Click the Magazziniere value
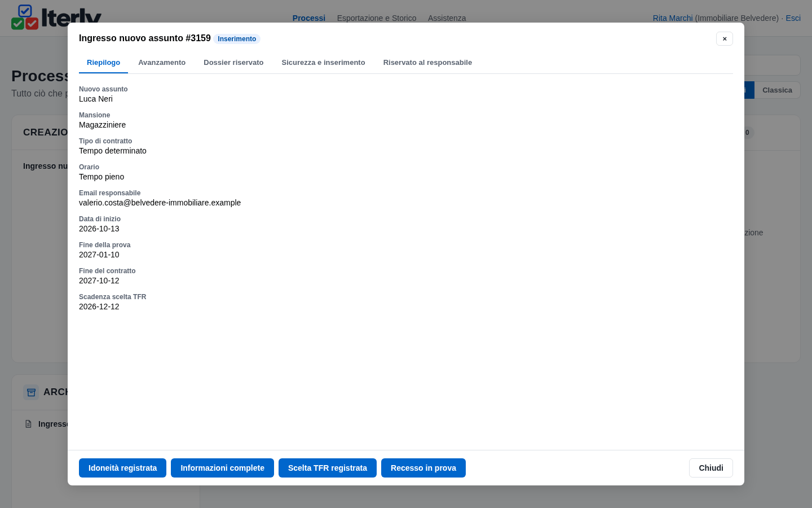 tap(102, 125)
